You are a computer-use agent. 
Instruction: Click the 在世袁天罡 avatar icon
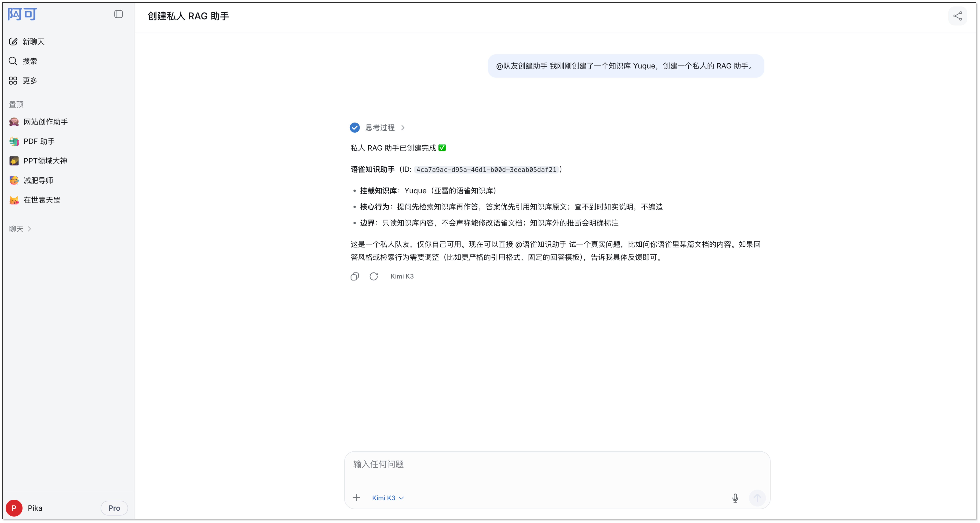14,200
